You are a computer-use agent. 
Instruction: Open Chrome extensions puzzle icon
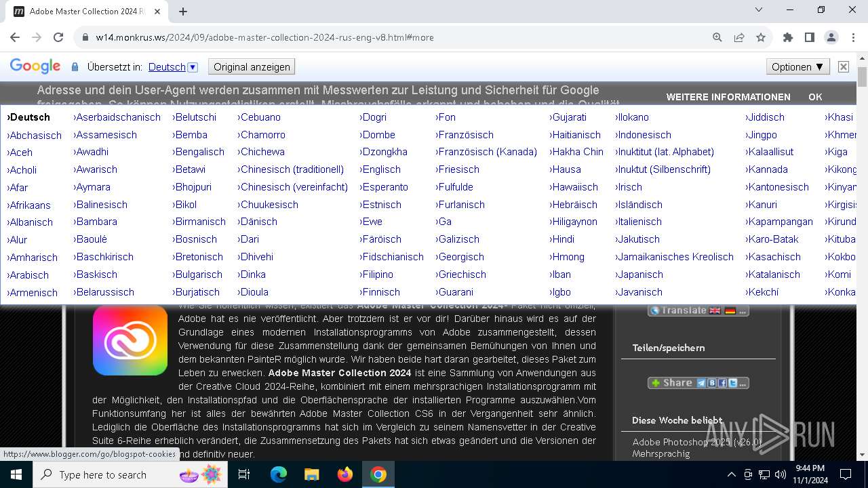point(788,38)
